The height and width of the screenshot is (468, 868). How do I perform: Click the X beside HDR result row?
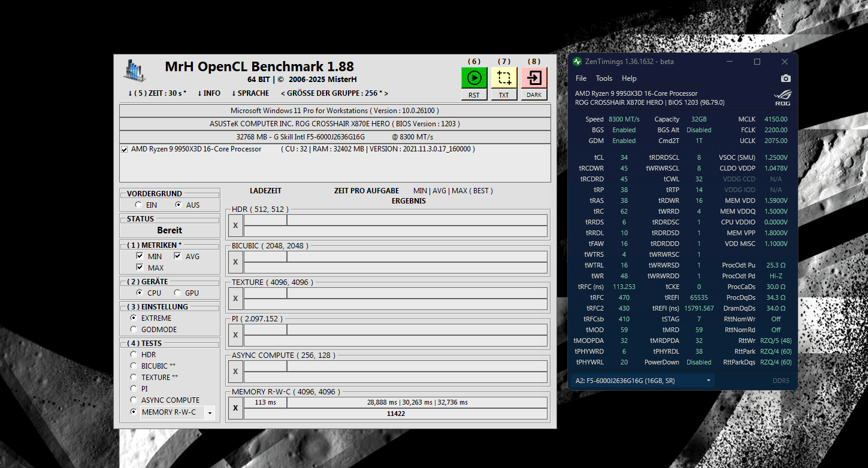click(x=235, y=226)
